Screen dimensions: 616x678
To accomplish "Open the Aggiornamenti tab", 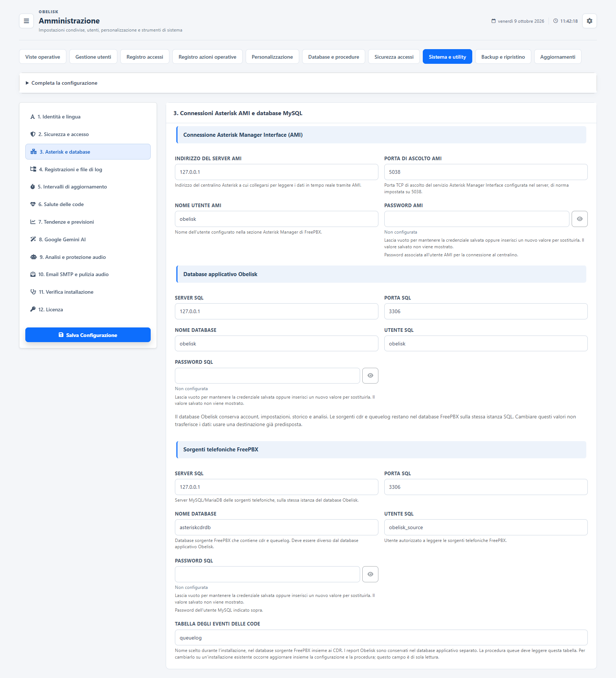I will point(558,57).
